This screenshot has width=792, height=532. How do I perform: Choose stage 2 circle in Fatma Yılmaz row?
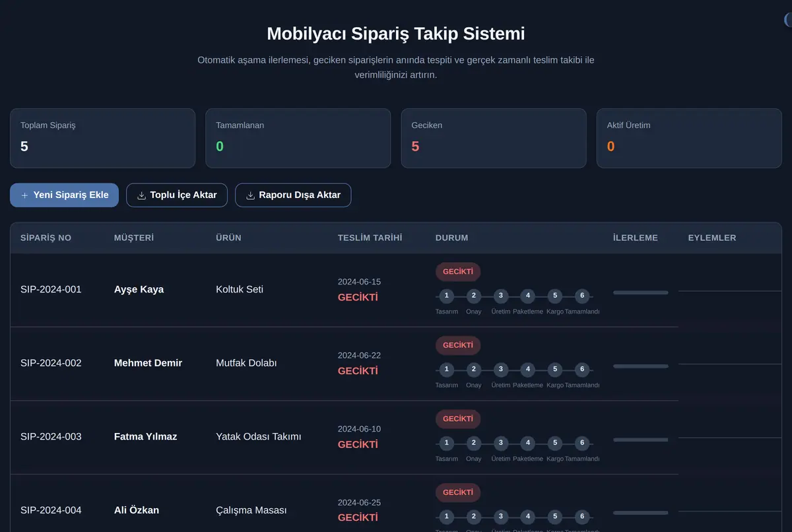pyautogui.click(x=474, y=443)
